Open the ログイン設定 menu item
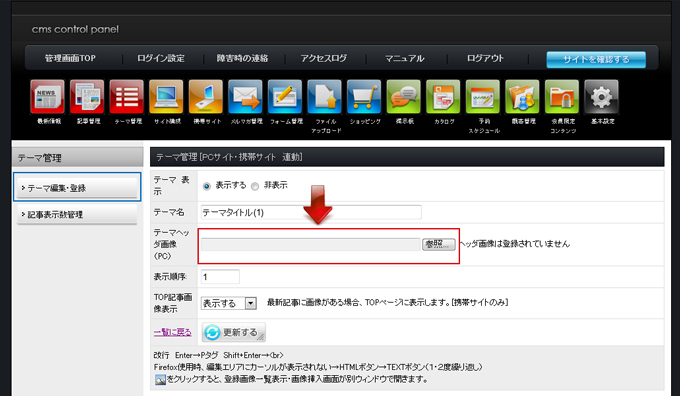Viewport: 680px width, 396px height. coord(161,58)
